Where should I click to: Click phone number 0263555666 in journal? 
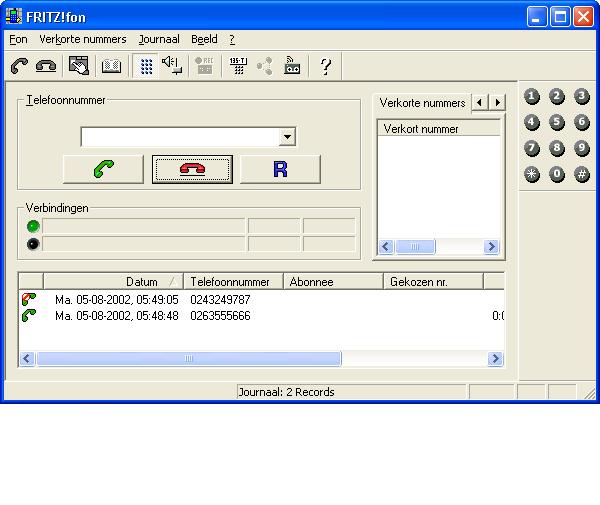tap(220, 316)
